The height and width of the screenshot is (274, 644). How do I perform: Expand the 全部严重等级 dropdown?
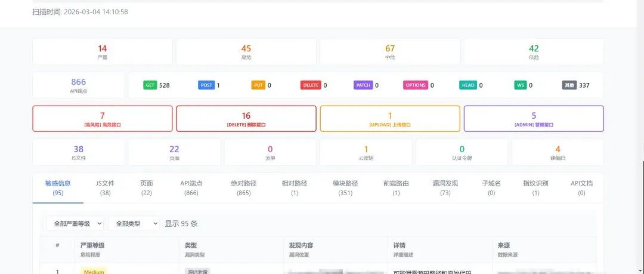75,223
